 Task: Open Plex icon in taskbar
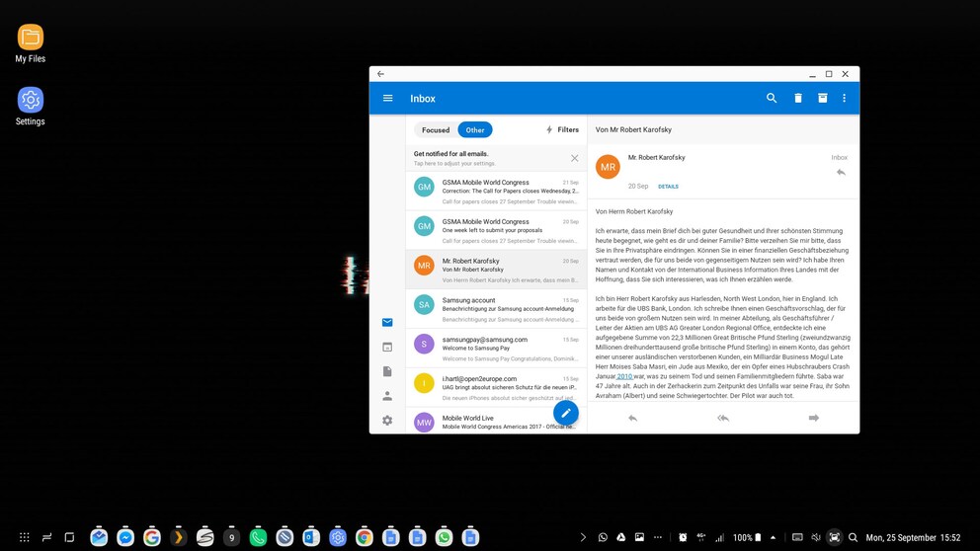coord(178,536)
